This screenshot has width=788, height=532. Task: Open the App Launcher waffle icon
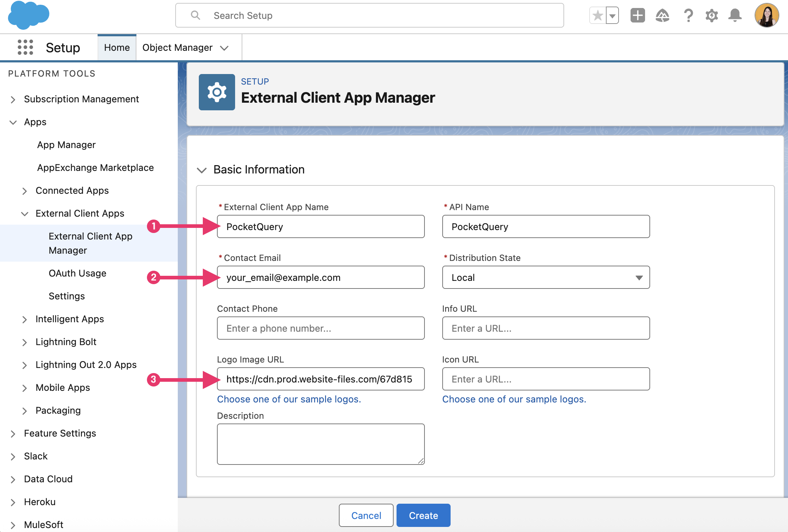click(x=25, y=47)
